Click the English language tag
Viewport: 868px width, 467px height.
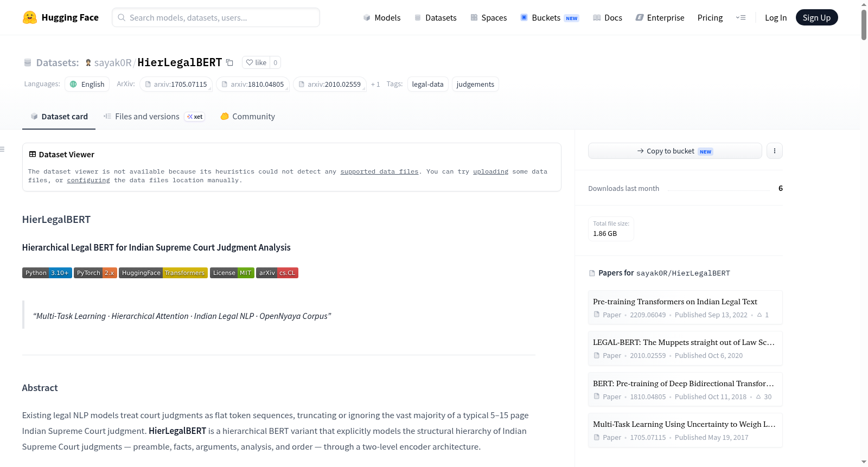[87, 84]
